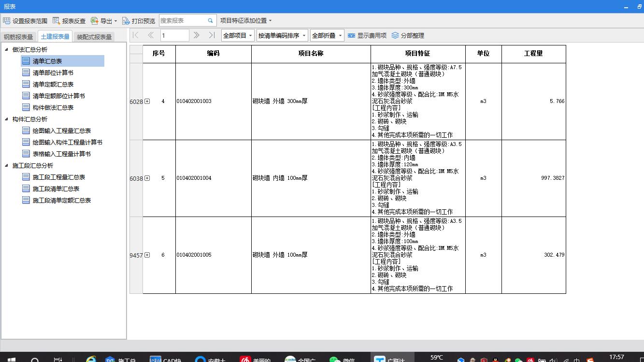Focus the 搜索报表 search field
This screenshot has height=362, width=644.
click(183, 20)
